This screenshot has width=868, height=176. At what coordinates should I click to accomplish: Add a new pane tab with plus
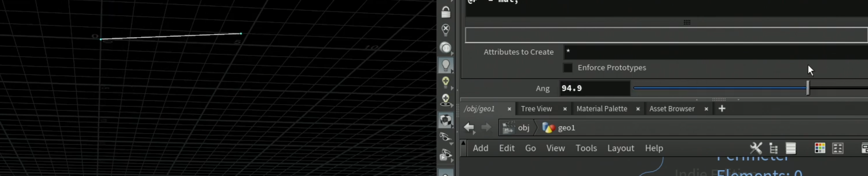(x=722, y=108)
